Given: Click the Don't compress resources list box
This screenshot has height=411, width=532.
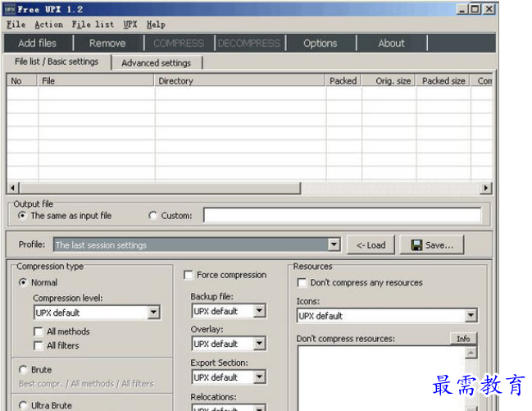Looking at the screenshot, I should [381, 379].
